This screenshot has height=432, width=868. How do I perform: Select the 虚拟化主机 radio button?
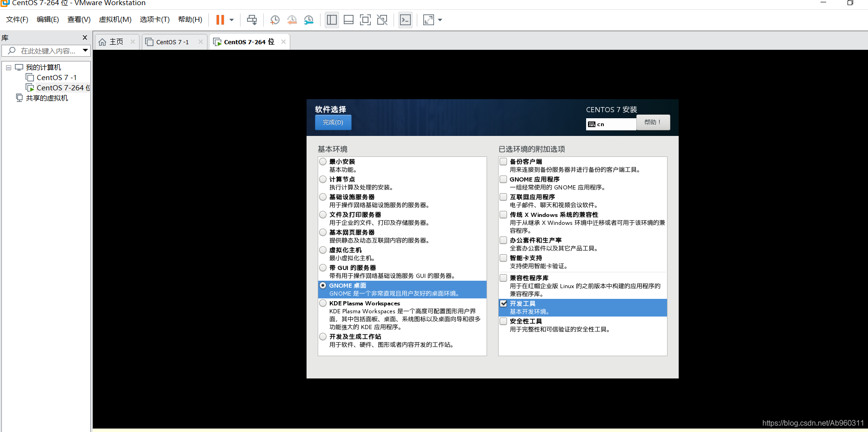323,250
